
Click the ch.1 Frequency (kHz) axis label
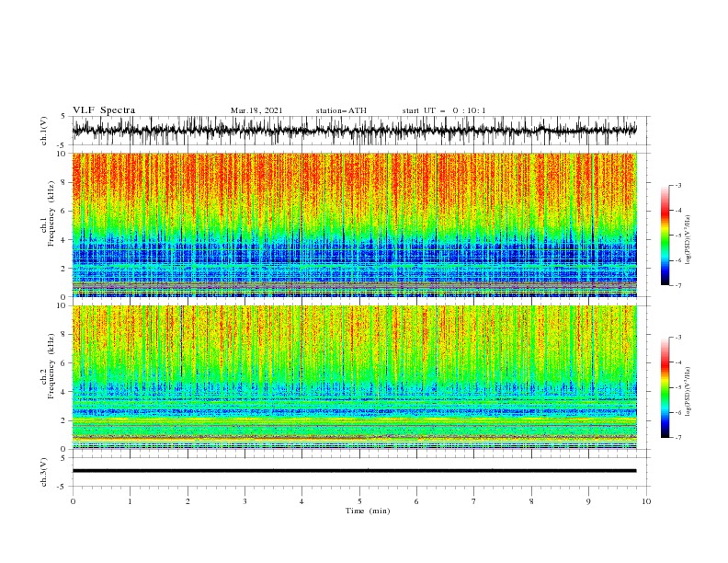pyautogui.click(x=48, y=214)
